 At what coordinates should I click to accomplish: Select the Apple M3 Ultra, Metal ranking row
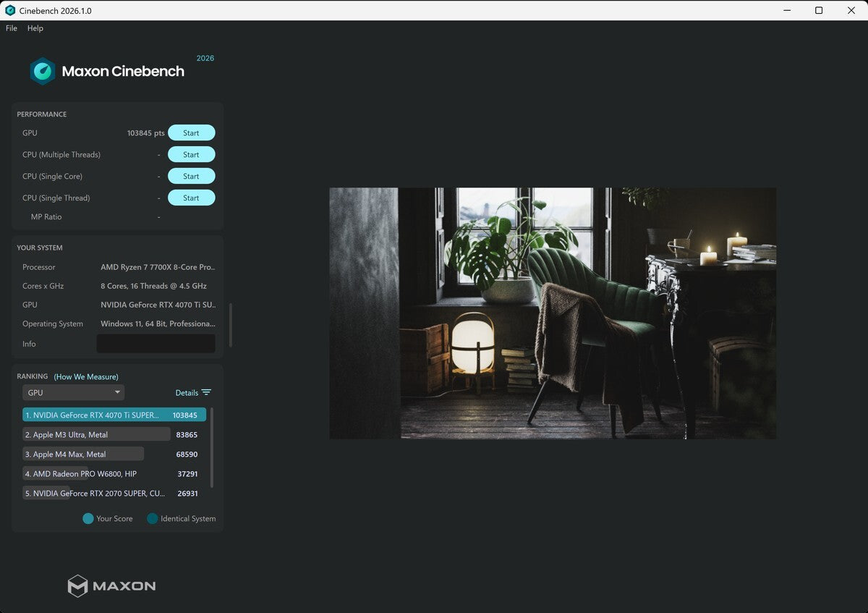tap(114, 434)
